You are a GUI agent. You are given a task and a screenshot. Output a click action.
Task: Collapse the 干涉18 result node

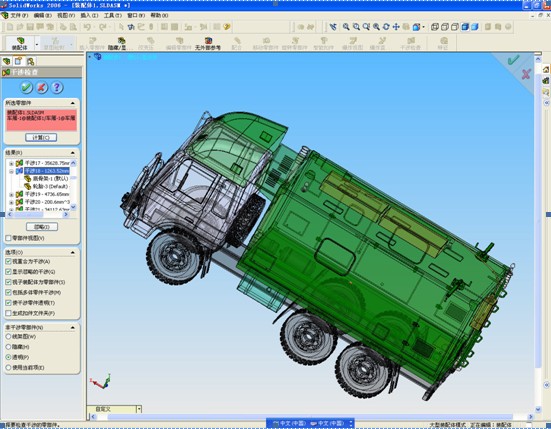click(x=11, y=171)
